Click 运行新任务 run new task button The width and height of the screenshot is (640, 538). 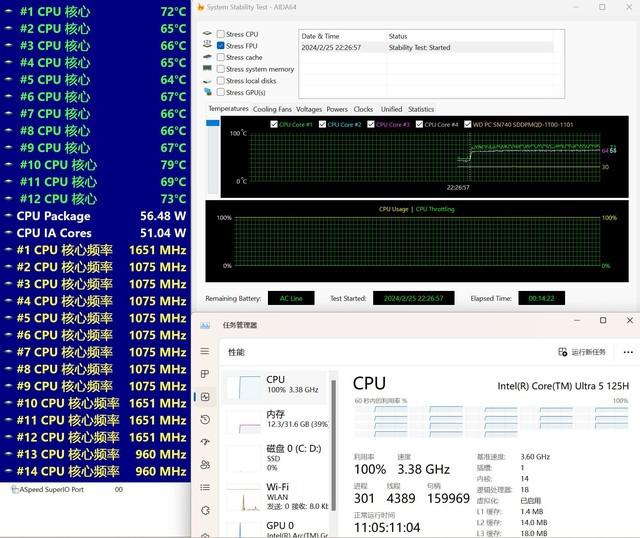click(x=582, y=352)
